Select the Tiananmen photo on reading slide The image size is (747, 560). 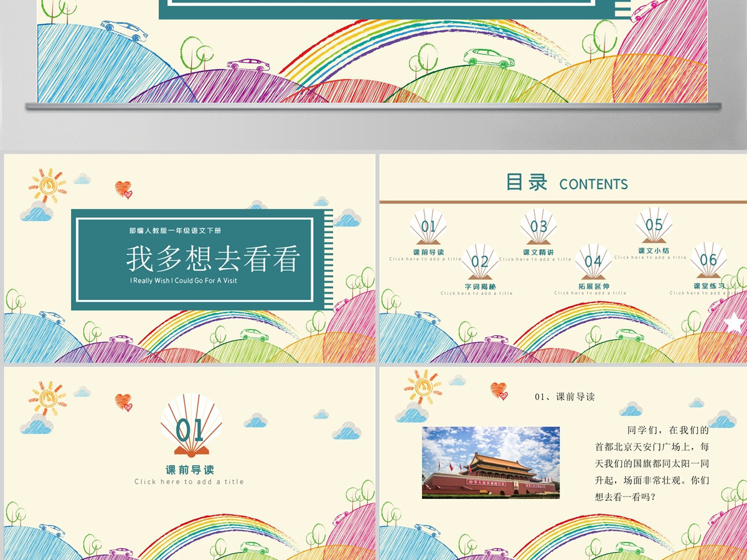click(x=491, y=462)
